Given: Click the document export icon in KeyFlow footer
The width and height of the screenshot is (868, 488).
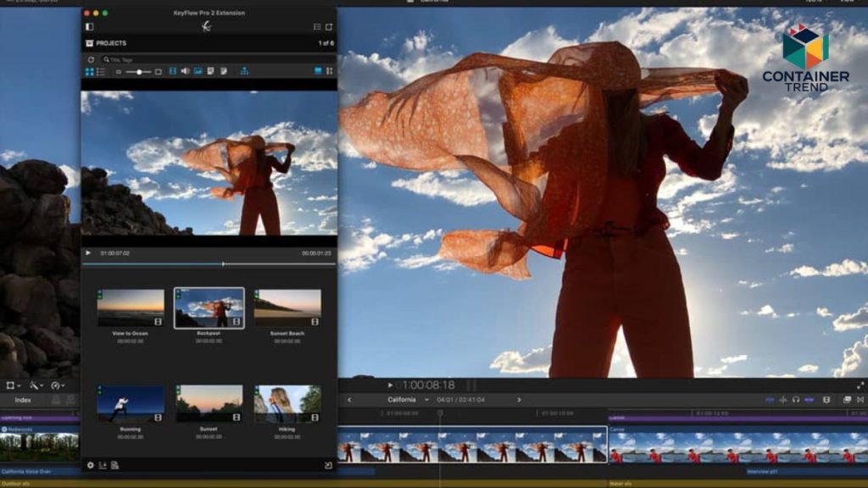Looking at the screenshot, I should coord(114,465).
